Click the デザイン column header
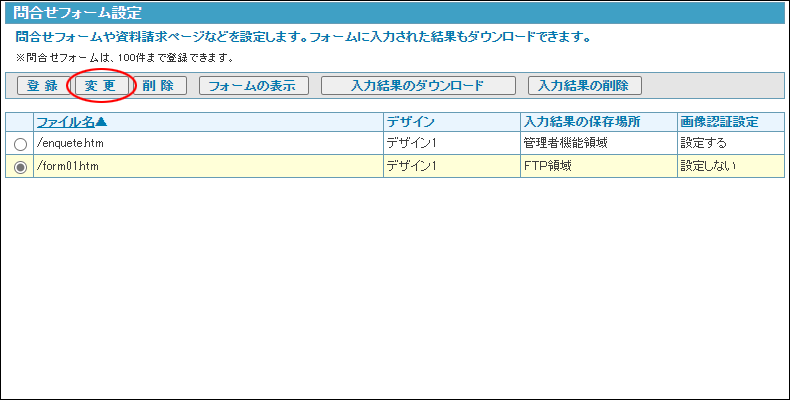The width and height of the screenshot is (790, 400). 410,122
